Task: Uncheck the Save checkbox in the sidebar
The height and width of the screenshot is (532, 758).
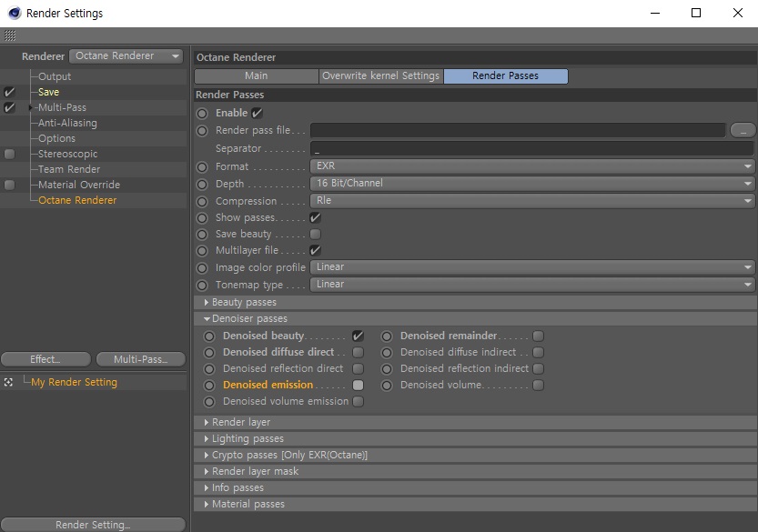Action: tap(9, 92)
